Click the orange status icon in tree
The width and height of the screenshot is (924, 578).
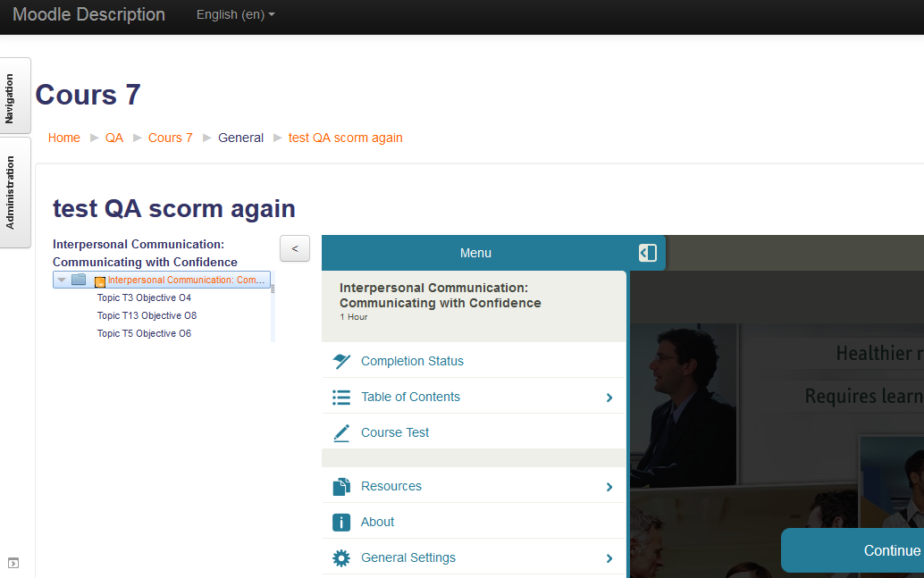coord(100,281)
